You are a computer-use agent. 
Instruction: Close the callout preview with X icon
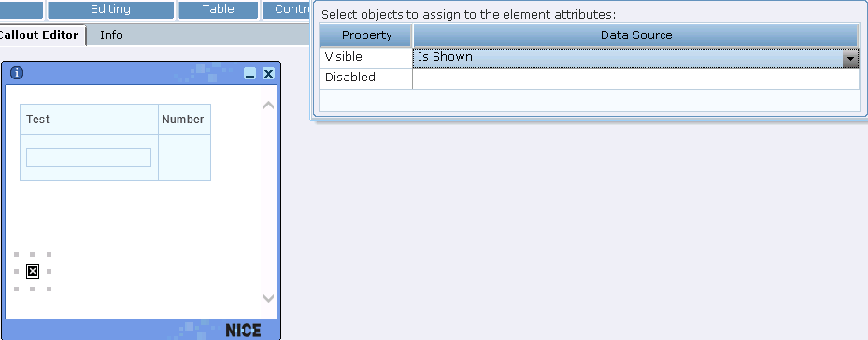coord(268,73)
